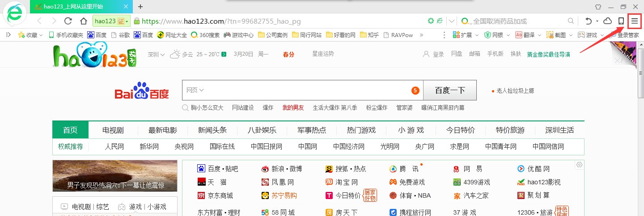
Task: Open the 公司案例 bookmark folder
Action: click(272, 35)
